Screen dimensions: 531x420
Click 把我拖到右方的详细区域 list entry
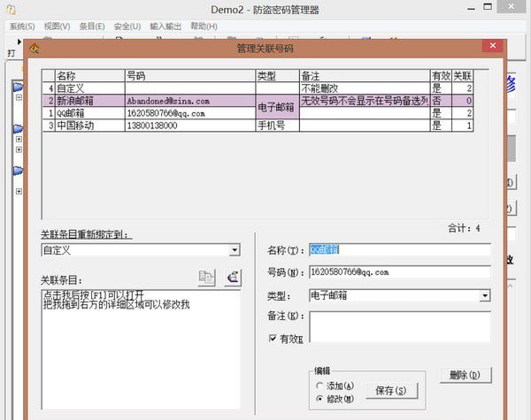[117, 304]
